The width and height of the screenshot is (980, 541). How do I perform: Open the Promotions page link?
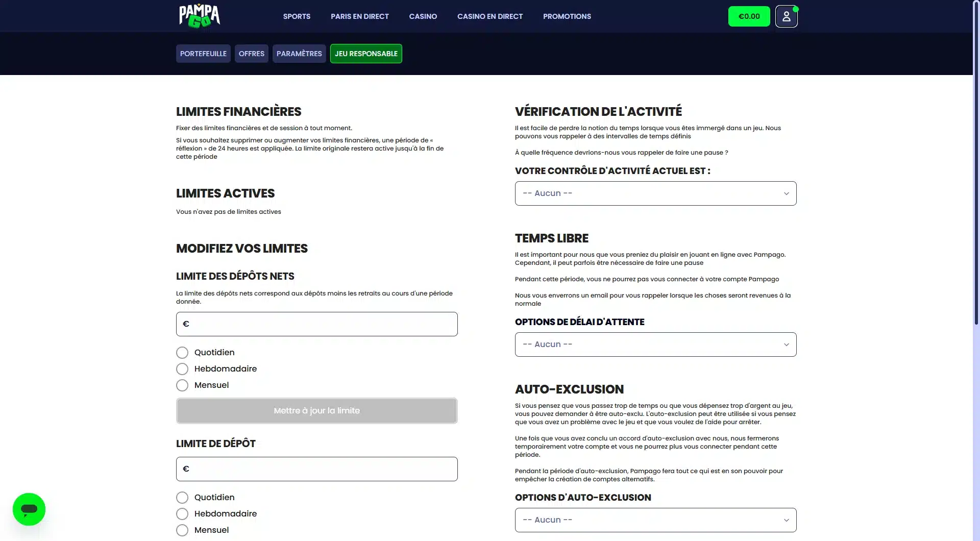click(567, 16)
